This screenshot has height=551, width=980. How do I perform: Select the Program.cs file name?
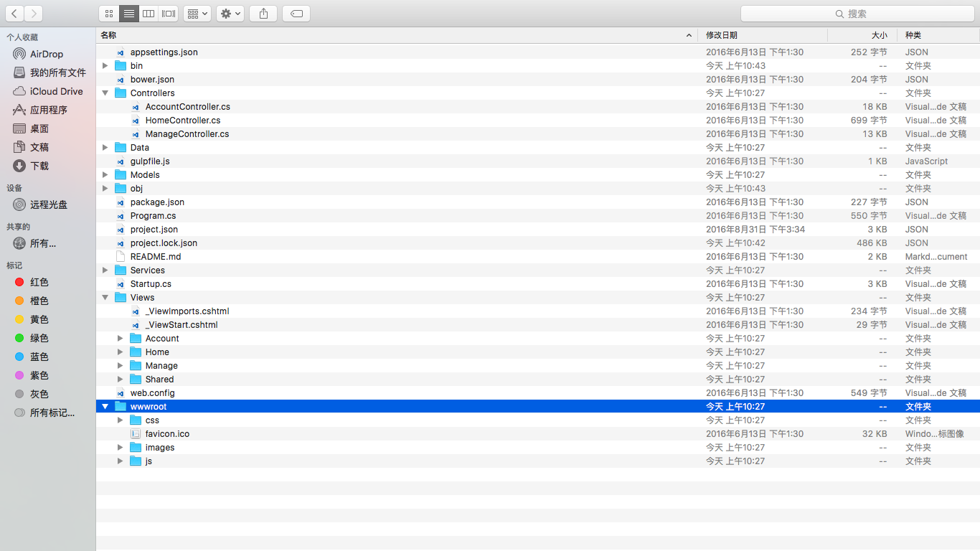tap(153, 215)
